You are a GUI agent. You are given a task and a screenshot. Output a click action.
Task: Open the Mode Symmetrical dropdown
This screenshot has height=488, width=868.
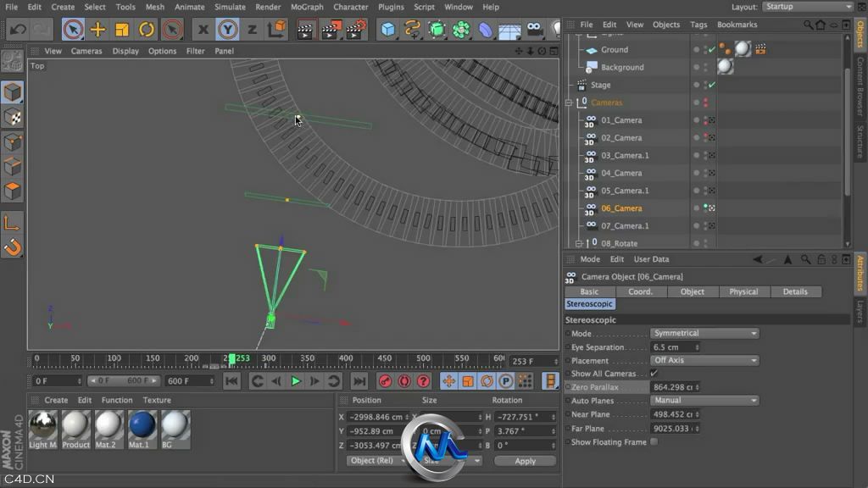[704, 333]
